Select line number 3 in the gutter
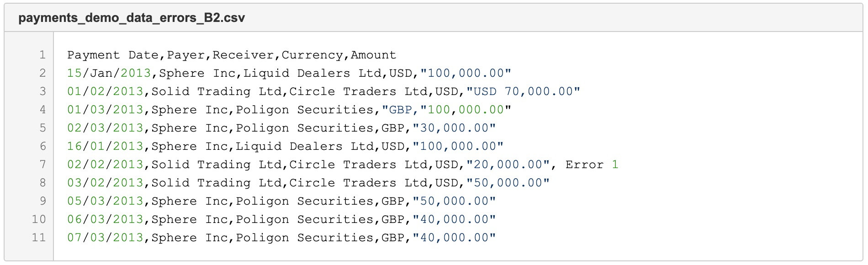This screenshot has height=265, width=868. tap(42, 91)
